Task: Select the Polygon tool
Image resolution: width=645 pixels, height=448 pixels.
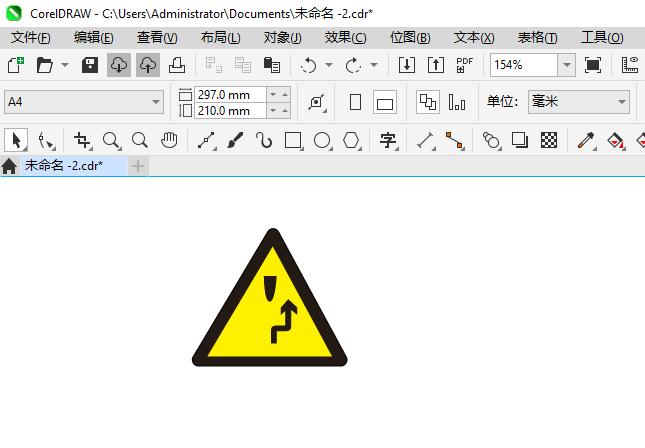Action: [x=352, y=141]
